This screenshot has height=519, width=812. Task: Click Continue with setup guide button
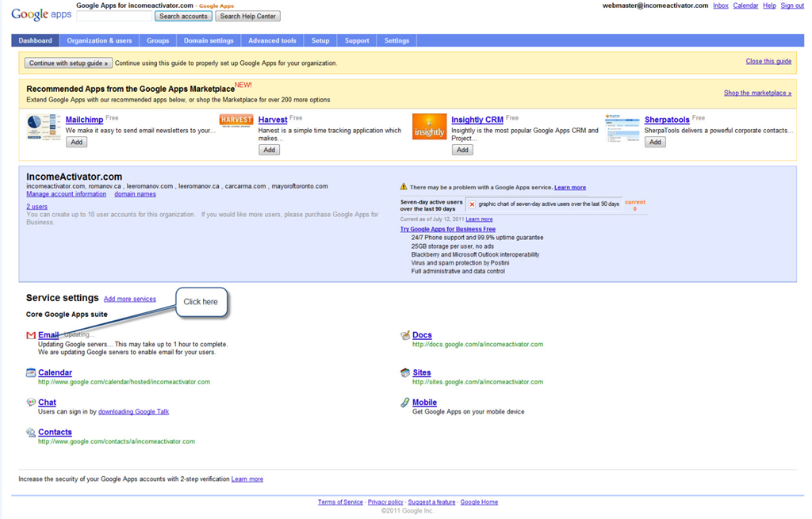click(68, 63)
